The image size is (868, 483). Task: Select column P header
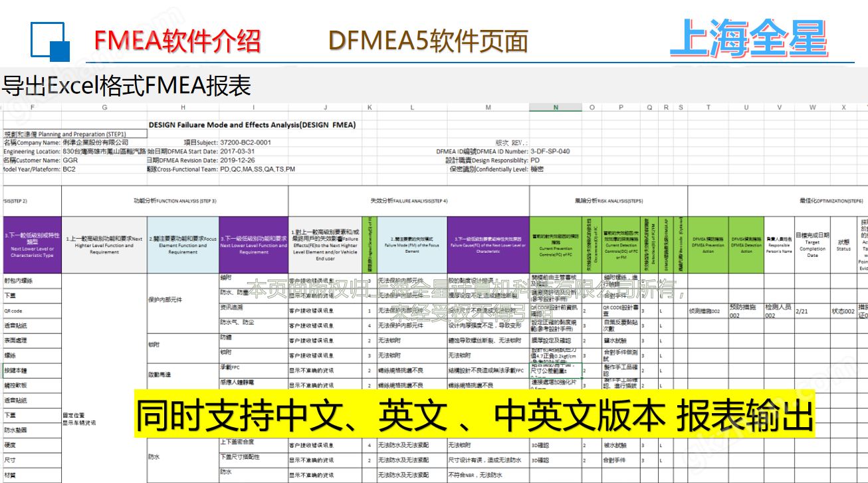[x=621, y=107]
